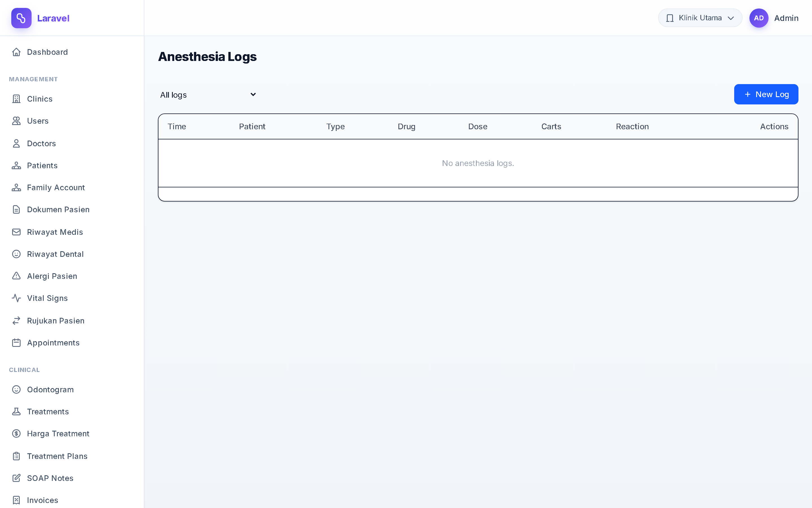Click the bookmark icon in clinic selector
Viewport: 812px width, 508px height.
coord(670,18)
